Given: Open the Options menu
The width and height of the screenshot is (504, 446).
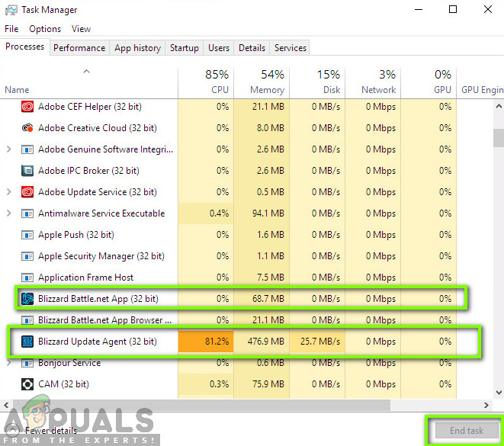Looking at the screenshot, I should pos(45,29).
